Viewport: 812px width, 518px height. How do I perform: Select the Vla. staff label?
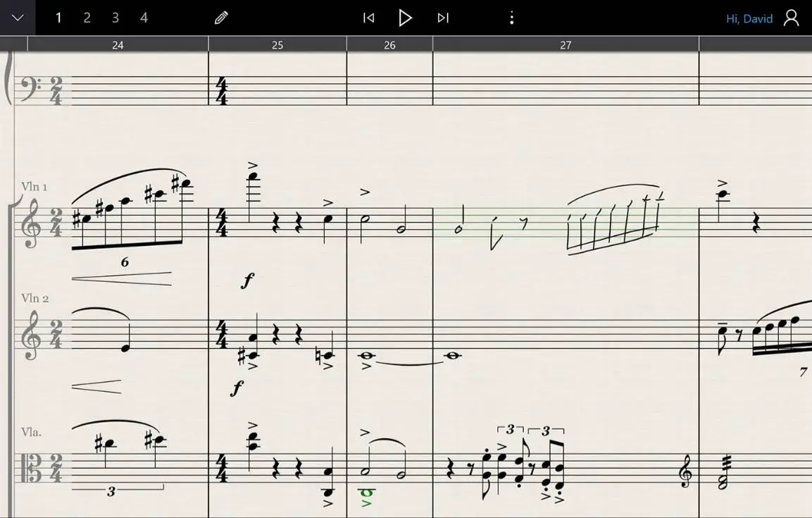31,432
